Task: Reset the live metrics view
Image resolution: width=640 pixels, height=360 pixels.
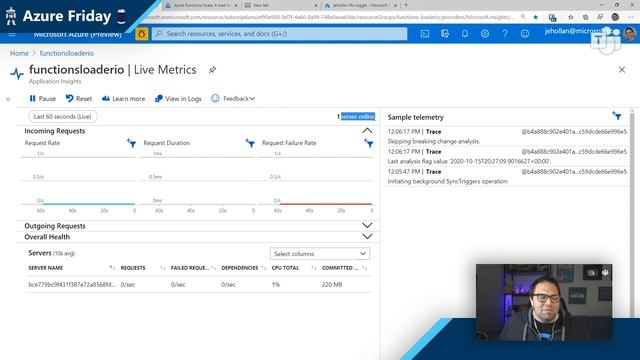Action: coord(79,98)
